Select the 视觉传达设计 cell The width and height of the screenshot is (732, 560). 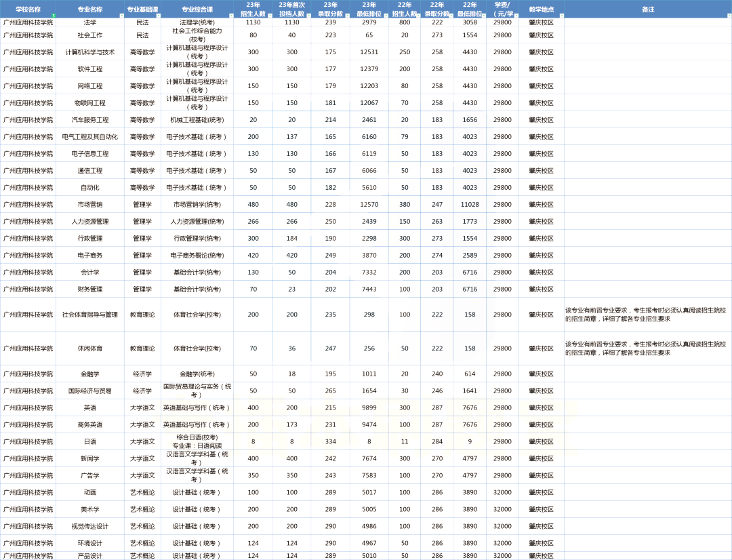(x=90, y=526)
